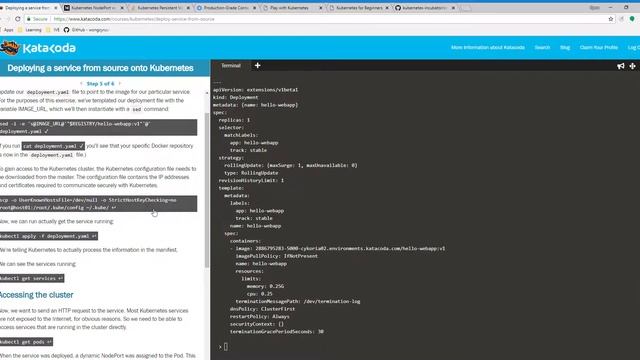Click 'apiVersion: extensions/v1beta1' terminal line
Screen dimensions: 640x360
pyautogui.click(x=256, y=90)
